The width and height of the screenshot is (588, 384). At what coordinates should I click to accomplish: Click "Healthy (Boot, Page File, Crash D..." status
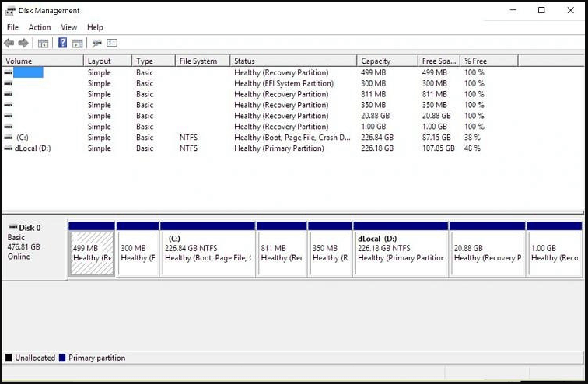point(292,138)
